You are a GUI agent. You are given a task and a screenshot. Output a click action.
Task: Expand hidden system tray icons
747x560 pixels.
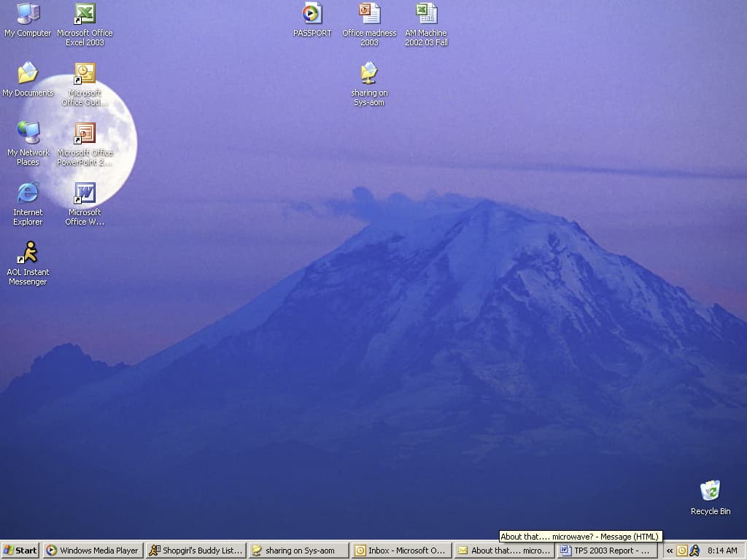point(670,551)
